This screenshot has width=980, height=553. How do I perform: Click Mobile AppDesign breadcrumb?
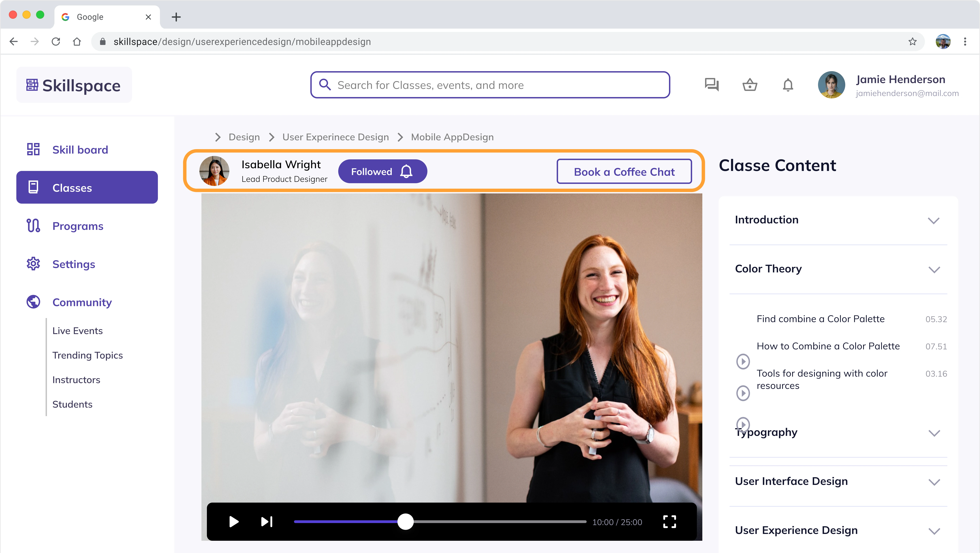pyautogui.click(x=452, y=137)
